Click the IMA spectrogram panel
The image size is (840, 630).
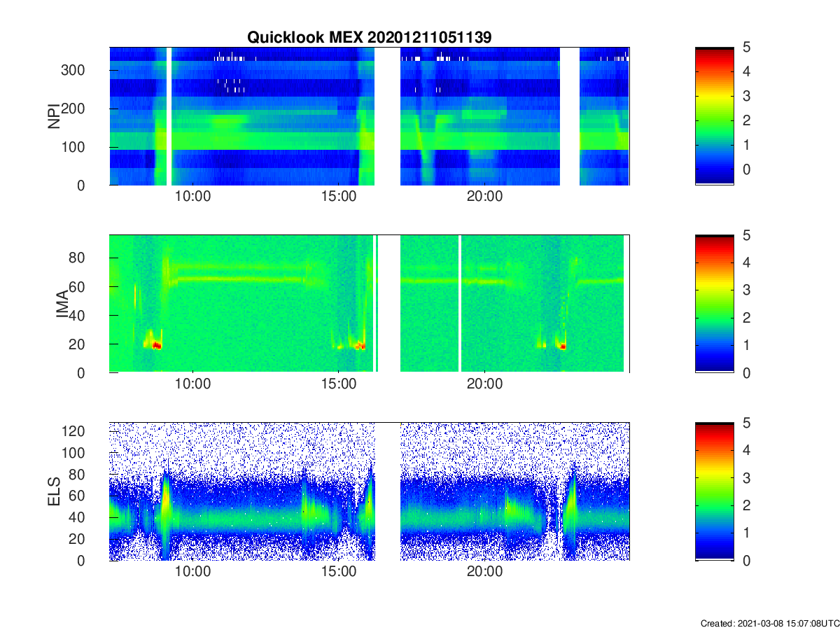[x=369, y=304]
